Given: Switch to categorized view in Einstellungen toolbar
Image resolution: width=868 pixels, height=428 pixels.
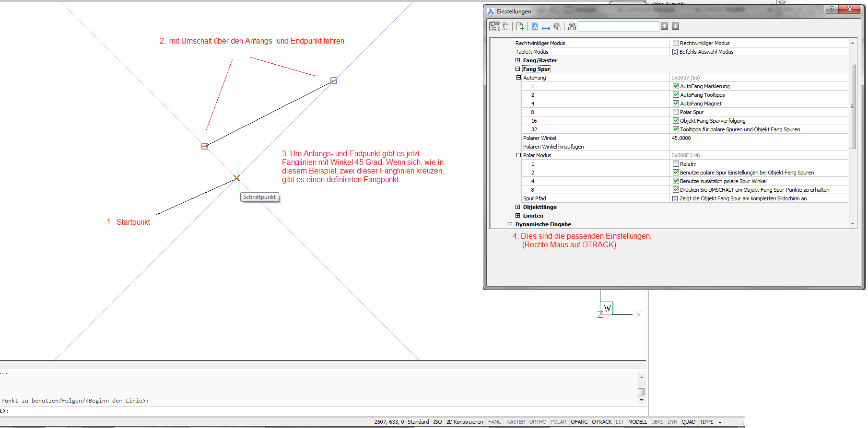Looking at the screenshot, I should pos(494,26).
